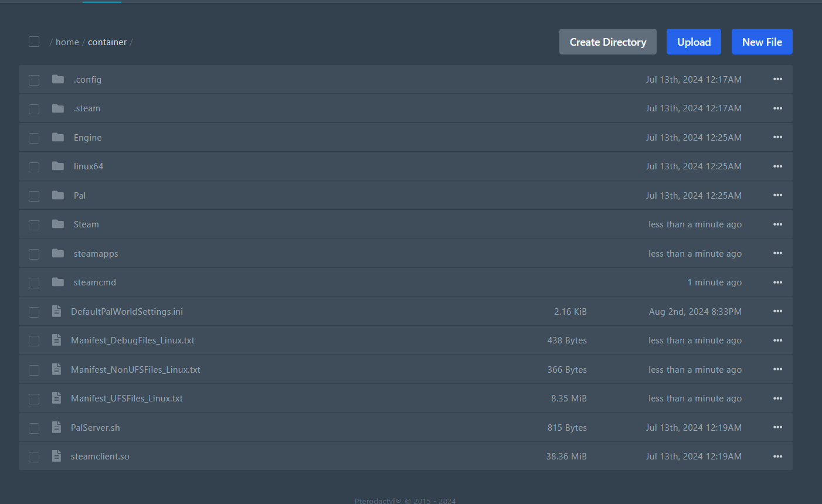Click the file icon beside PalServer.sh

[56, 427]
